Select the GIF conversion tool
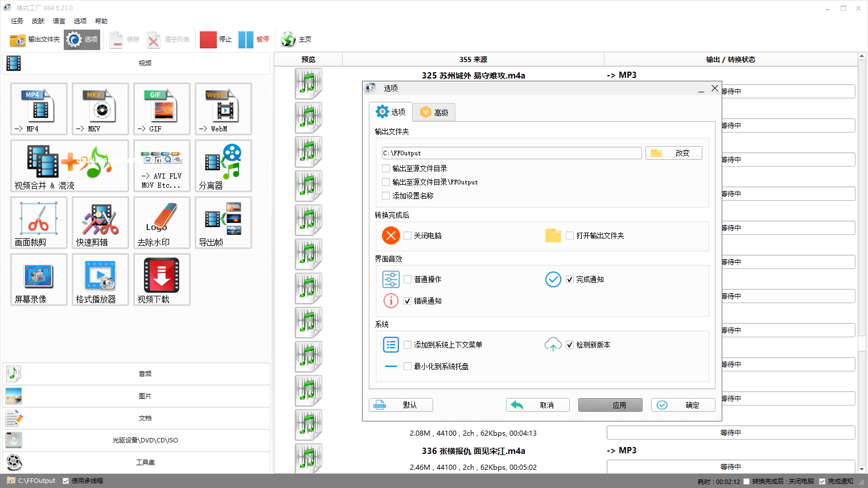Image resolution: width=868 pixels, height=488 pixels. coord(162,109)
